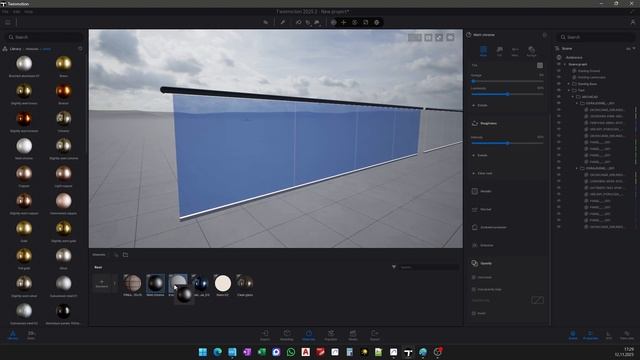640x360 pixels.
Task: Select the Ambience item in Scene
Action: pos(574,58)
